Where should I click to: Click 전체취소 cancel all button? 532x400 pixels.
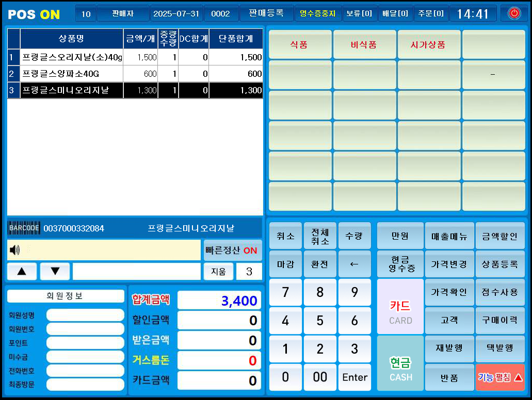coord(320,236)
